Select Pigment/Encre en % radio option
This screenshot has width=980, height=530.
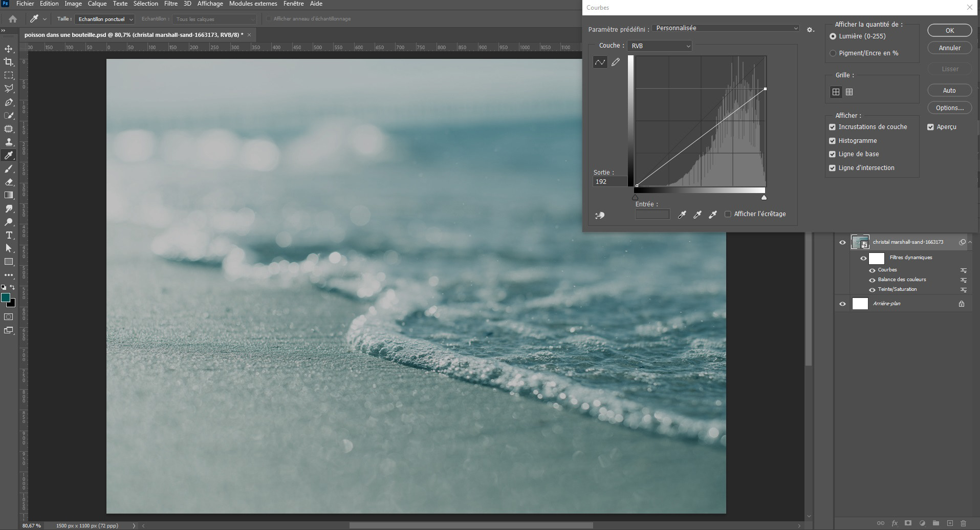[833, 53]
